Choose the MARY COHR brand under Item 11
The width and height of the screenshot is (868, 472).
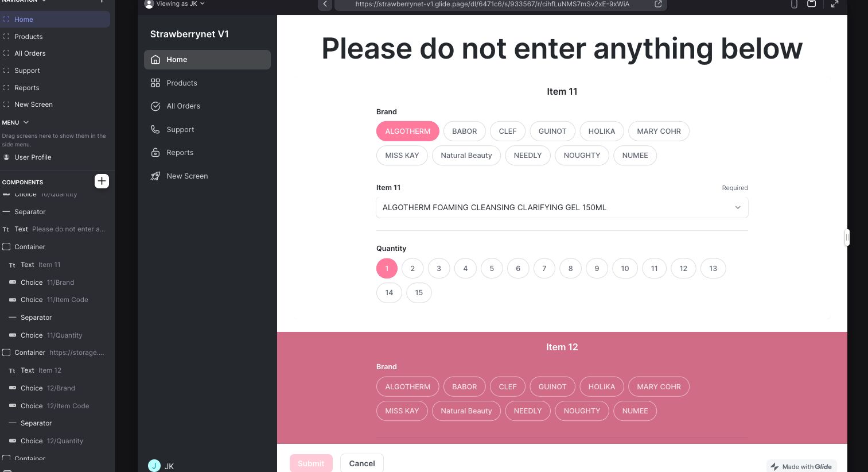(659, 131)
